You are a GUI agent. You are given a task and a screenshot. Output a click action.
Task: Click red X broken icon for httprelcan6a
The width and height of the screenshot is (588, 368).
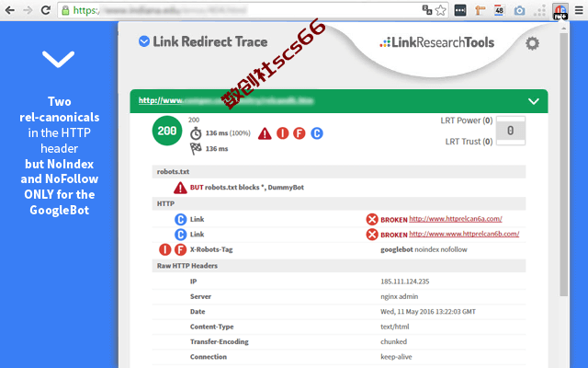(x=371, y=219)
